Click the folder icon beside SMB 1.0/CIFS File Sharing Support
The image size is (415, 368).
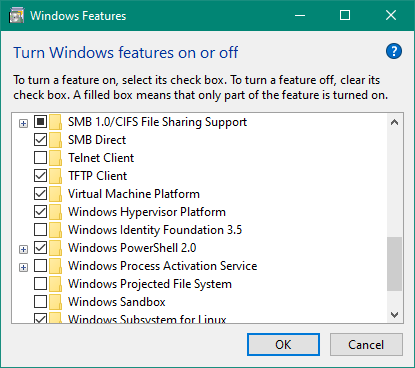click(56, 122)
